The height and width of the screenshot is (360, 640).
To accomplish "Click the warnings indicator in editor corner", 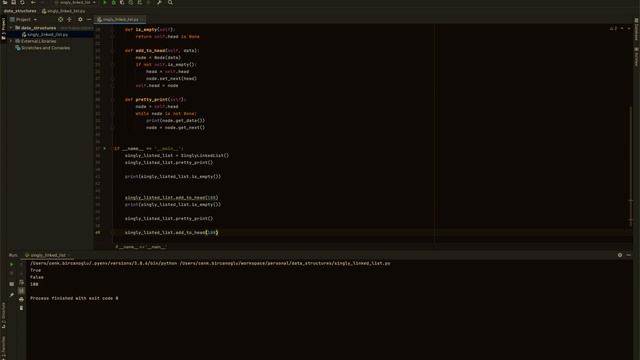I will 613,29.
